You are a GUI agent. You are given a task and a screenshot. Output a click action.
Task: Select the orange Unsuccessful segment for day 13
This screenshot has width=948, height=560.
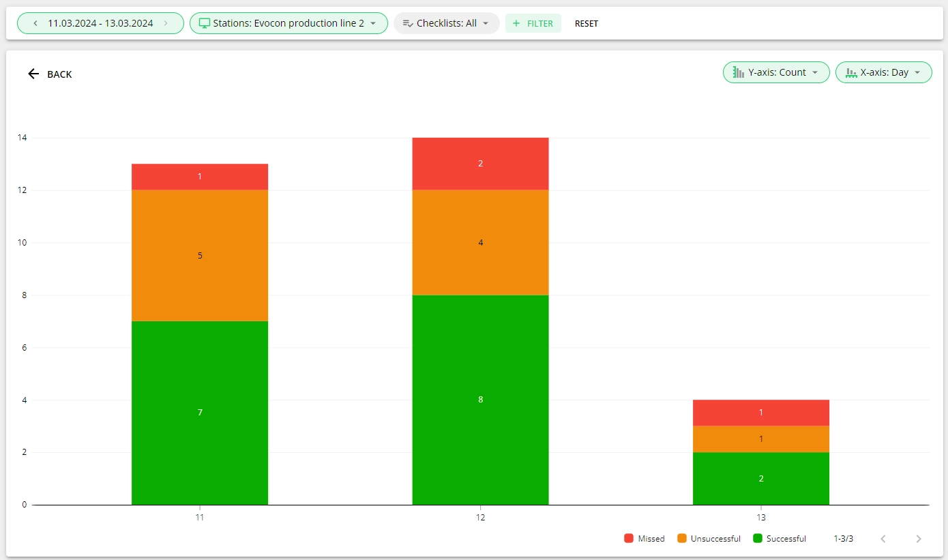point(761,439)
